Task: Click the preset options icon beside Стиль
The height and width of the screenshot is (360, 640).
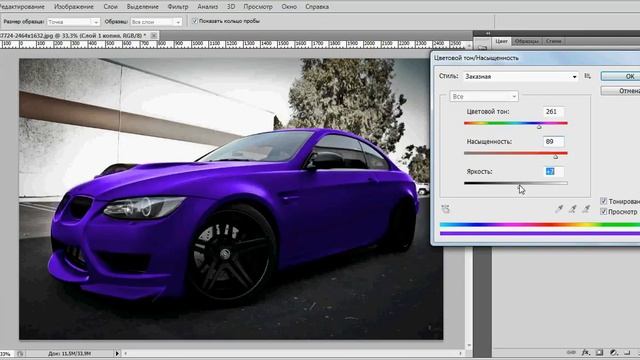Action: (587, 76)
